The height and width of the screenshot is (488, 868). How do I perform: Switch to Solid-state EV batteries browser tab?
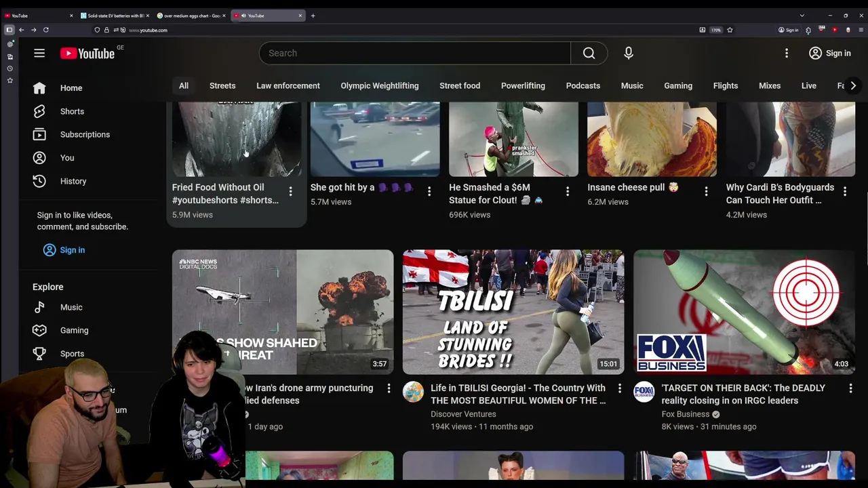pyautogui.click(x=115, y=16)
